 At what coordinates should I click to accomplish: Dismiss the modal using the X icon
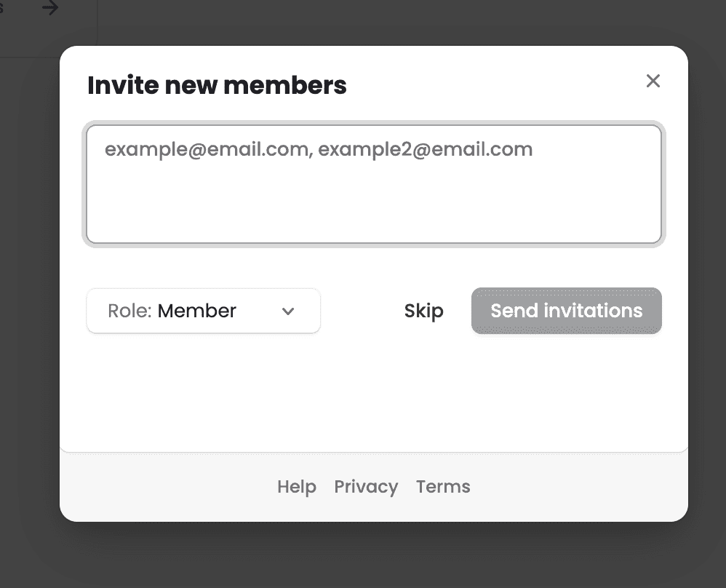click(653, 81)
